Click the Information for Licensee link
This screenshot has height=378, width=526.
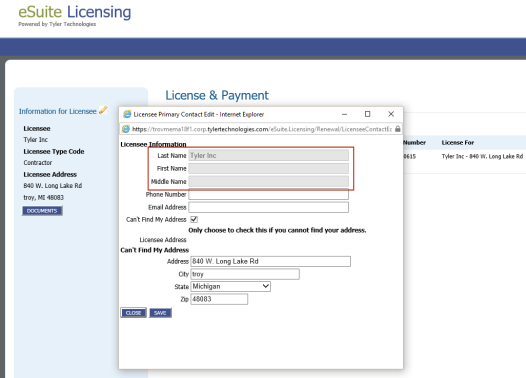[x=58, y=111]
